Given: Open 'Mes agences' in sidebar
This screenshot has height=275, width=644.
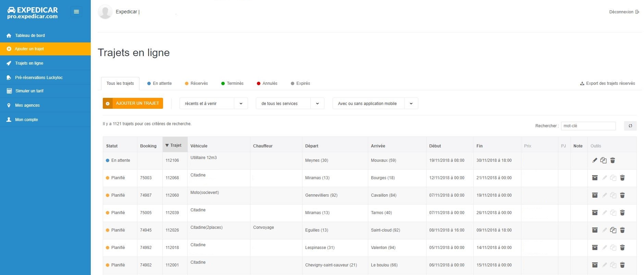Looking at the screenshot, I should [45, 105].
